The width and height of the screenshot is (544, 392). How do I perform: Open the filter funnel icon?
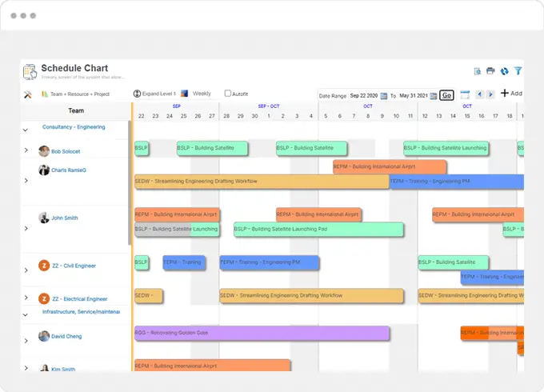(x=518, y=71)
